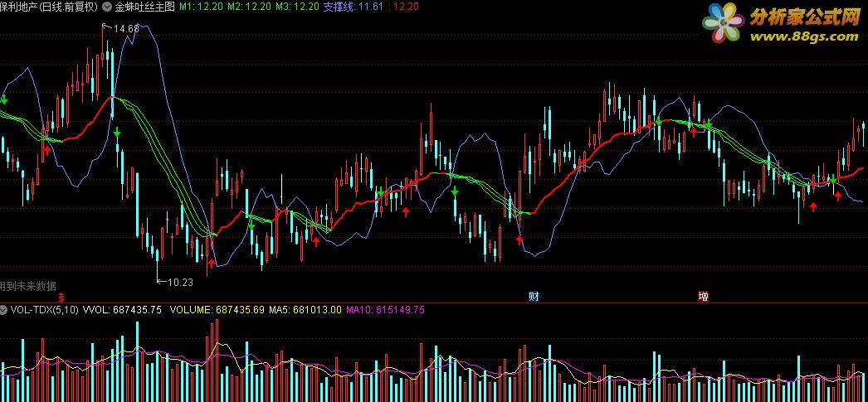The image size is (868, 402).
Task: Click the MA10: 615149.75 value label
Action: (x=385, y=310)
